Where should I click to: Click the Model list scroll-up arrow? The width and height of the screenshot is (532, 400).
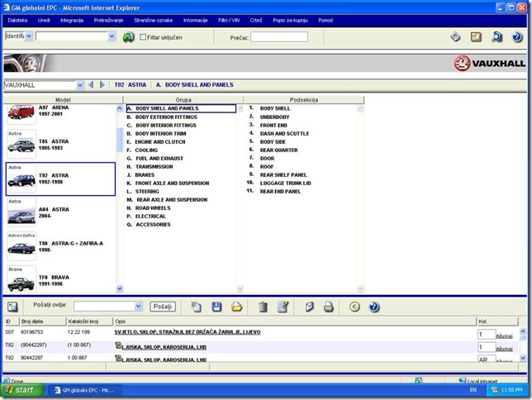point(120,108)
